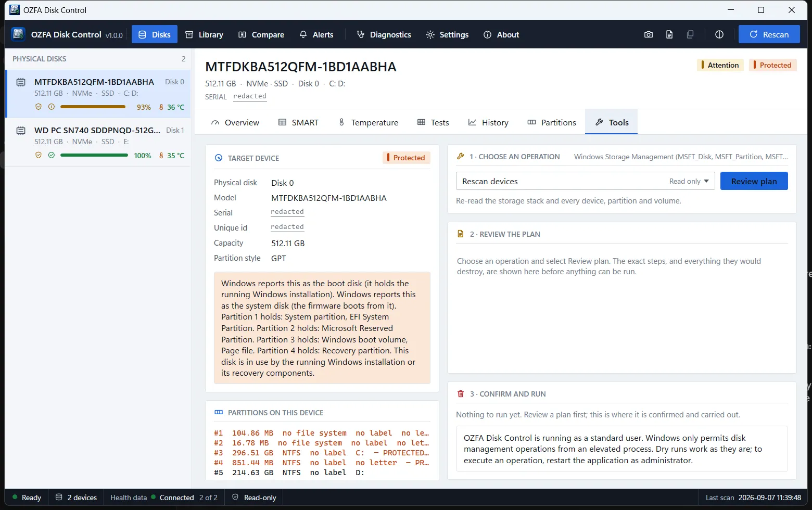This screenshot has width=812, height=510.
Task: Click the shield icon on the Disk 0 row
Action: click(x=38, y=107)
